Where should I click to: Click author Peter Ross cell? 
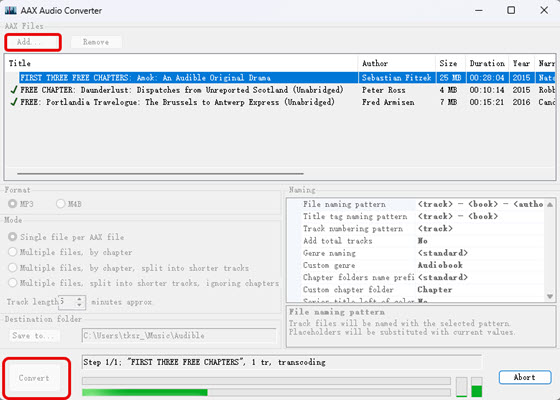384,90
